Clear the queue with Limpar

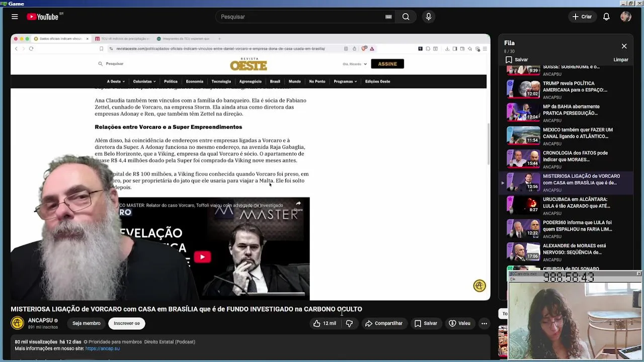(621, 59)
